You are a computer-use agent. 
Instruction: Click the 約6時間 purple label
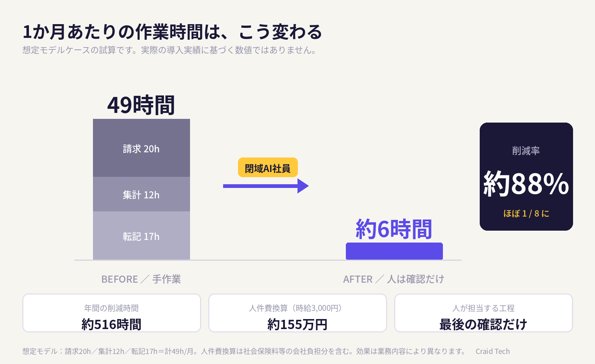click(x=394, y=229)
